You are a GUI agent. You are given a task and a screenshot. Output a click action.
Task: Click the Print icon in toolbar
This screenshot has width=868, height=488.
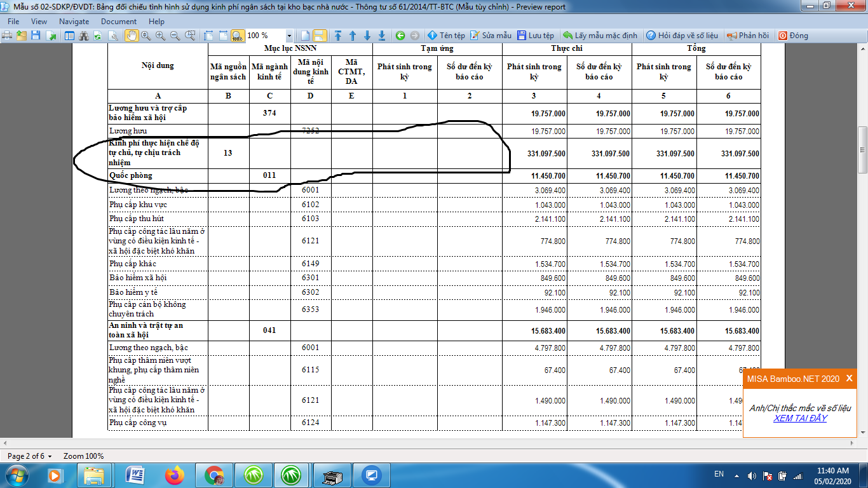point(8,36)
